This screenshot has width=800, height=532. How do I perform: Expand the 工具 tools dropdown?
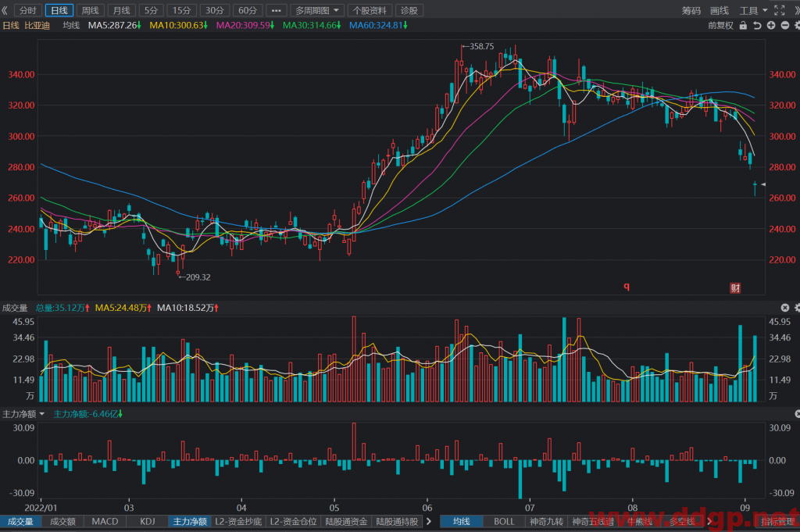(x=753, y=10)
